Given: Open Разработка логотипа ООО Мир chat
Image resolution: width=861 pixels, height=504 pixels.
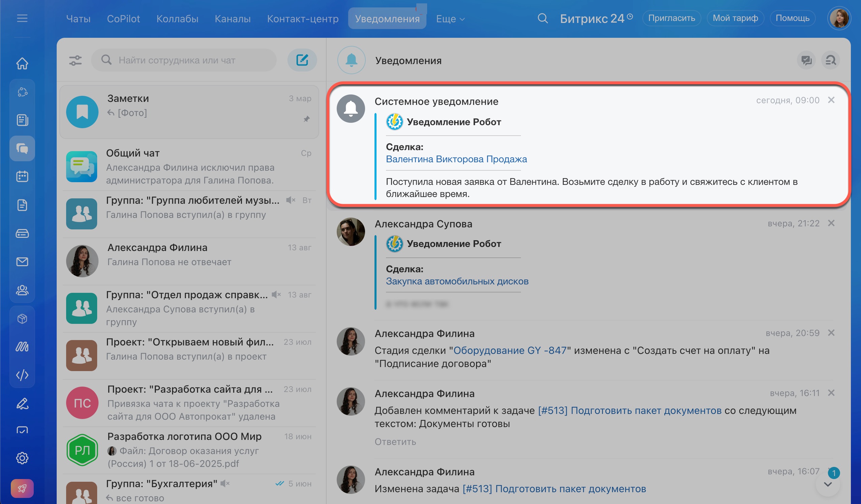Looking at the screenshot, I should (x=189, y=450).
